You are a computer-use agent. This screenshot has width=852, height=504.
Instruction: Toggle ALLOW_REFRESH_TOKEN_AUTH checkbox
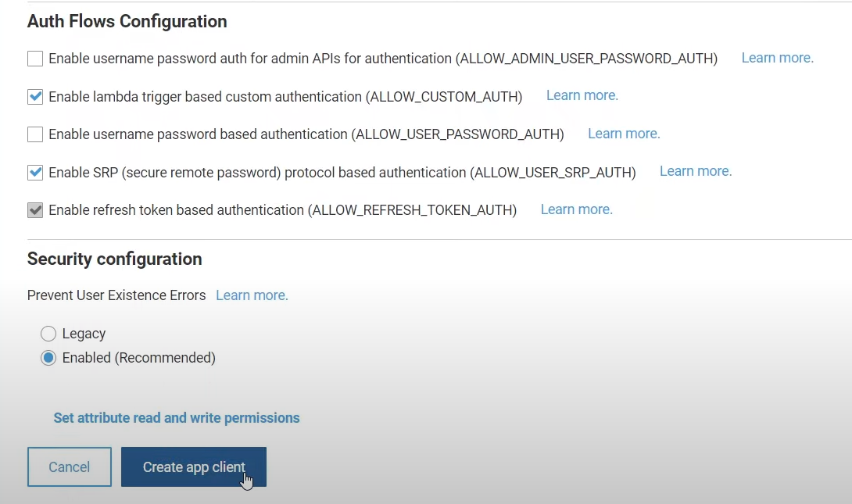click(x=35, y=210)
